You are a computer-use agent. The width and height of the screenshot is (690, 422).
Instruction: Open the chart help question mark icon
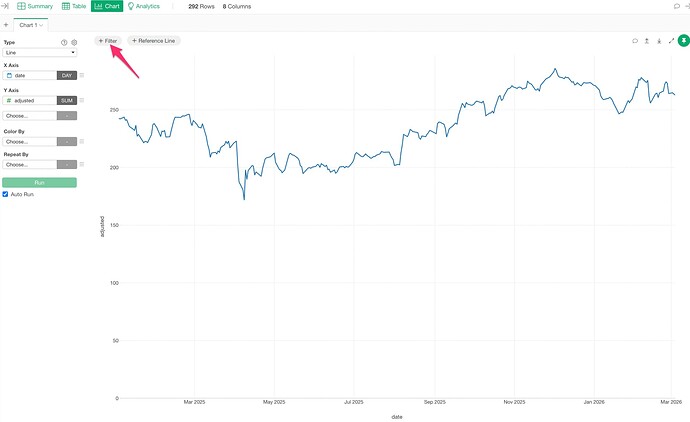point(64,43)
